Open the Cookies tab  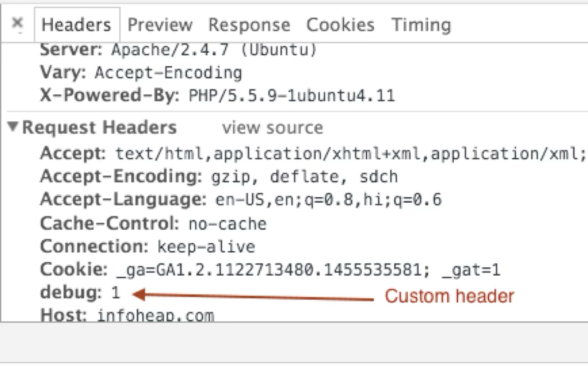tap(341, 25)
